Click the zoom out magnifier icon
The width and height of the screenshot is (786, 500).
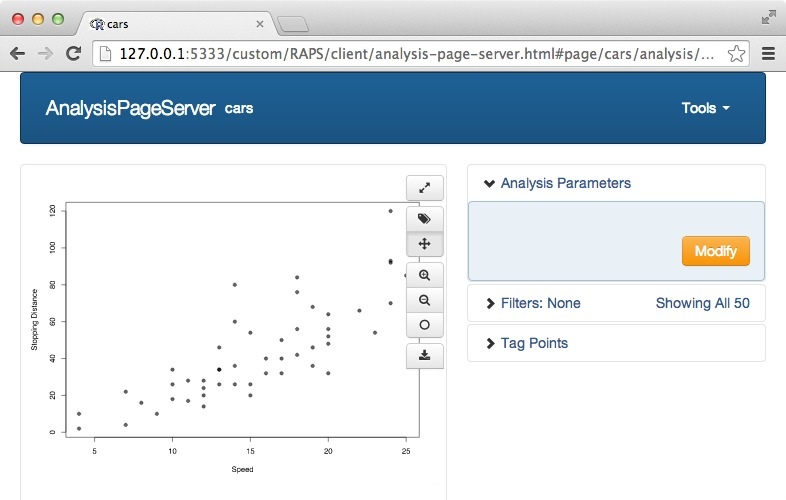click(x=424, y=300)
